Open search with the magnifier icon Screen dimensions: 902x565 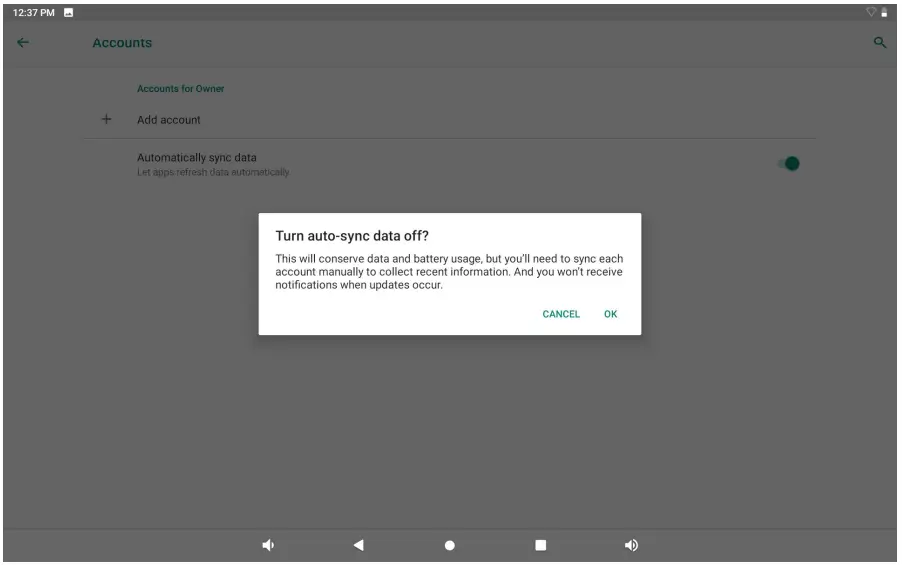[880, 43]
